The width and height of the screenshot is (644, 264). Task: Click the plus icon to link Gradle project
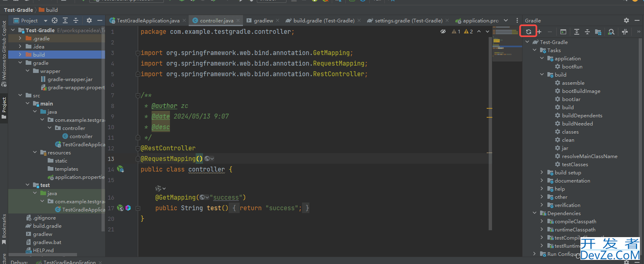pos(539,32)
